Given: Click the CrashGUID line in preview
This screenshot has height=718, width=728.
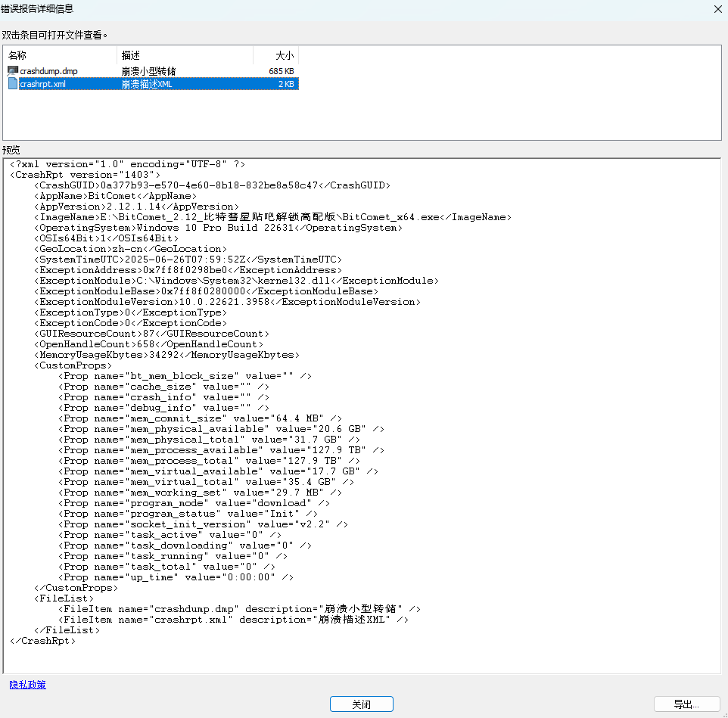Looking at the screenshot, I should pyautogui.click(x=212, y=185).
